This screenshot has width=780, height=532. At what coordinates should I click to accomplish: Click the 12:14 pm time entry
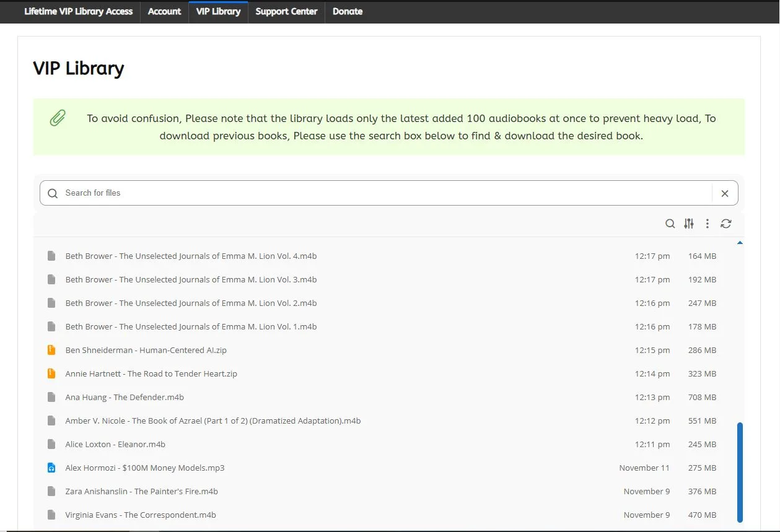click(x=652, y=373)
